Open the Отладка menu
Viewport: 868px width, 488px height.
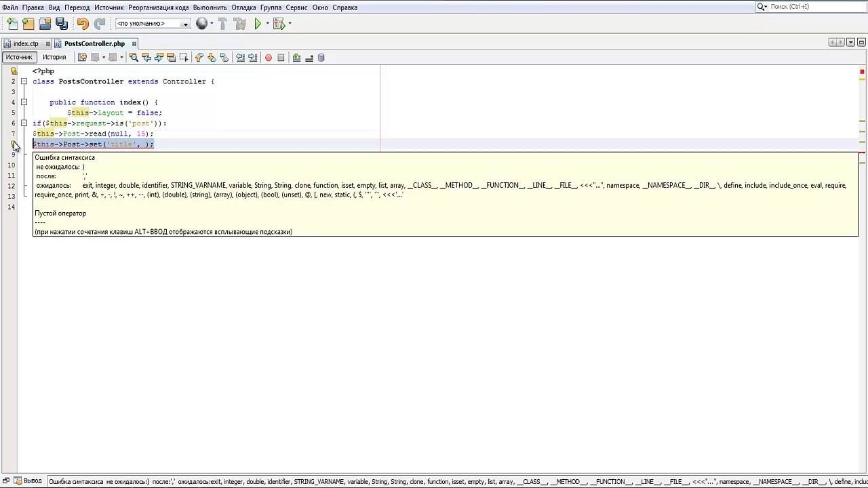tap(243, 7)
